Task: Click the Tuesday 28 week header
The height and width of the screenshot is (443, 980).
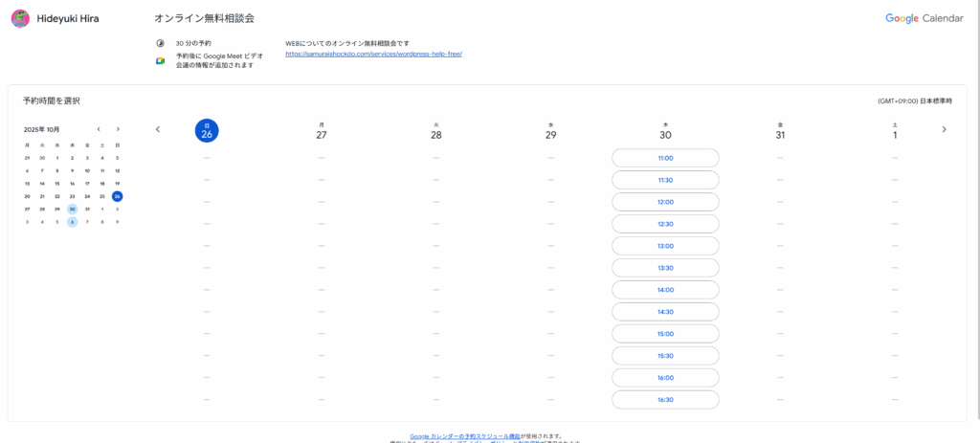Action: click(x=436, y=131)
